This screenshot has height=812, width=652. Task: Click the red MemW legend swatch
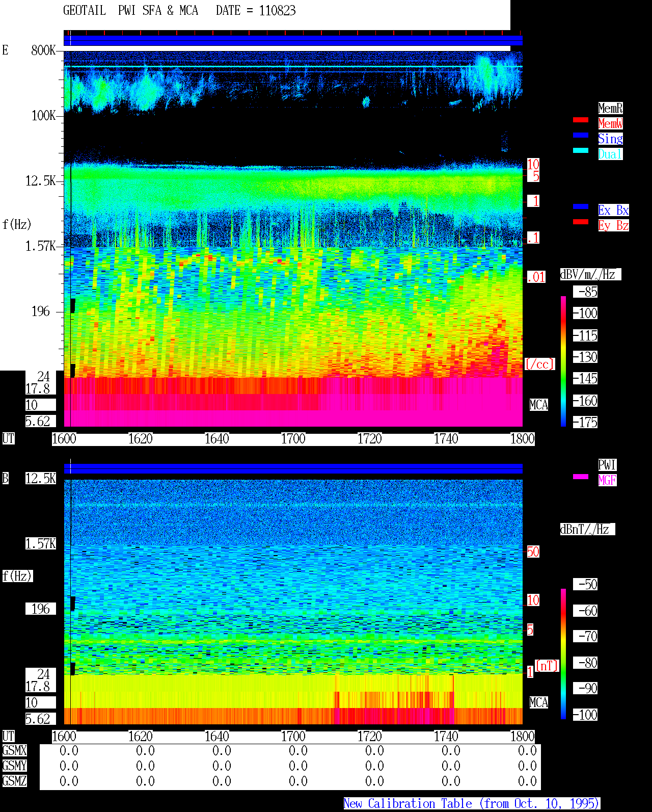(x=581, y=120)
